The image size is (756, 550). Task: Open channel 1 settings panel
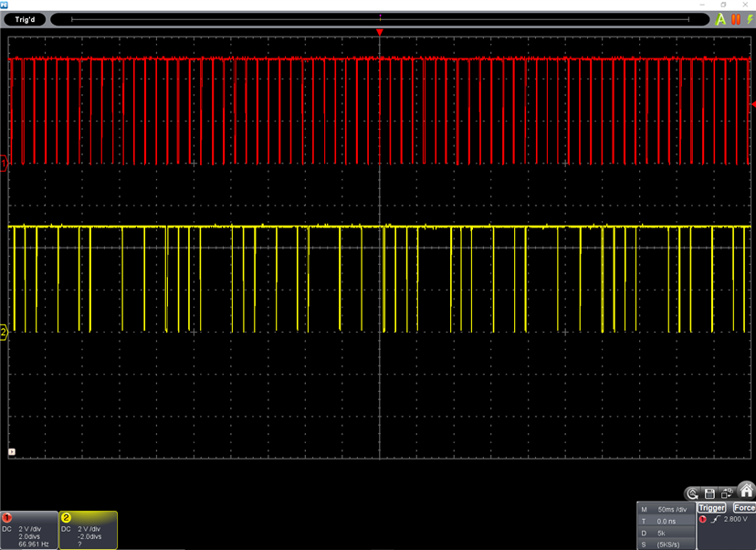point(29,534)
